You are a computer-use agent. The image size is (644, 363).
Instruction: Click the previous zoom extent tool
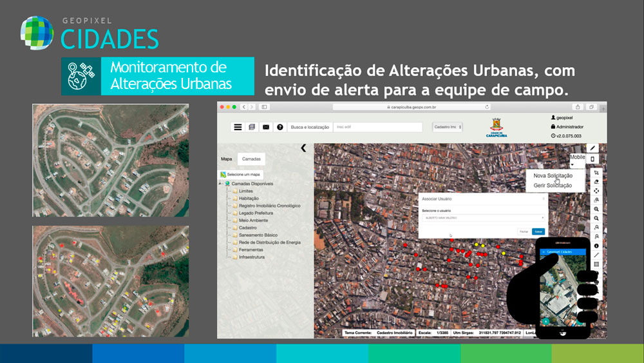pyautogui.click(x=596, y=228)
